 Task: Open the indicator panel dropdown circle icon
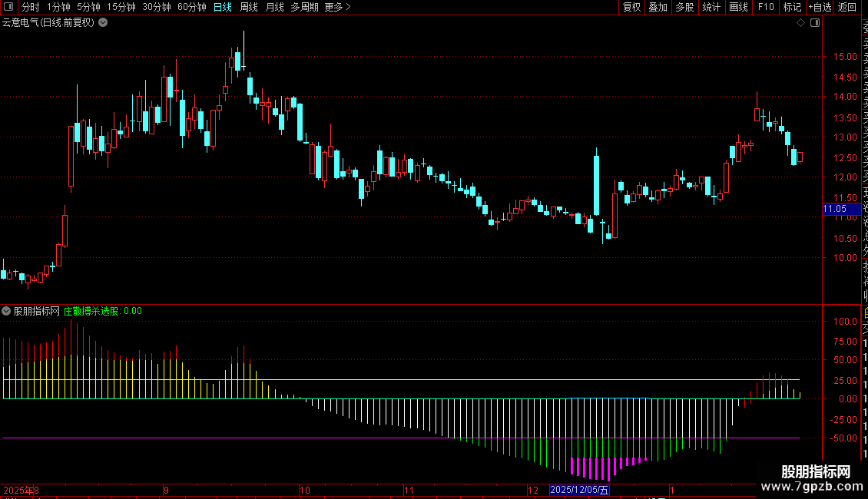pyautogui.click(x=6, y=311)
